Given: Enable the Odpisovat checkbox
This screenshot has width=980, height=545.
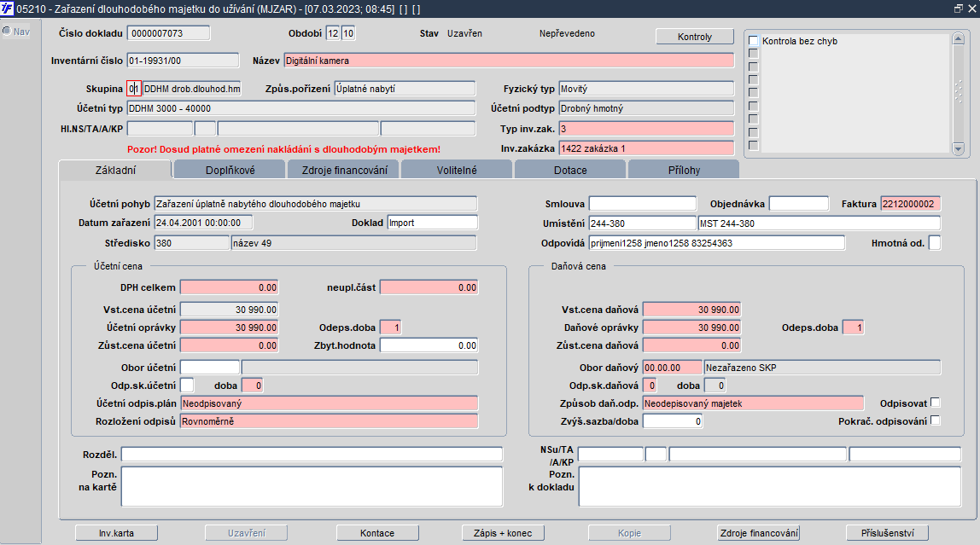Looking at the screenshot, I should click(935, 403).
